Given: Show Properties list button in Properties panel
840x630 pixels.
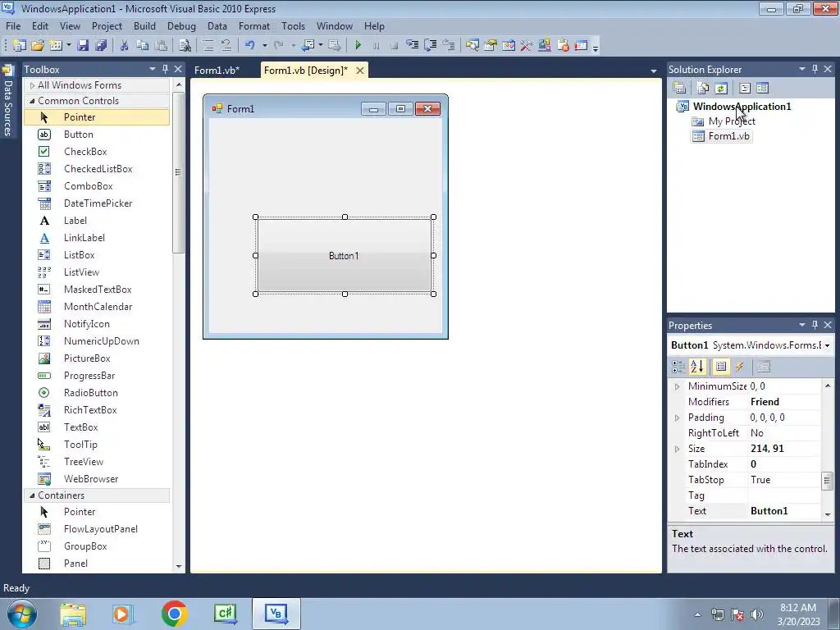Looking at the screenshot, I should pos(721,367).
